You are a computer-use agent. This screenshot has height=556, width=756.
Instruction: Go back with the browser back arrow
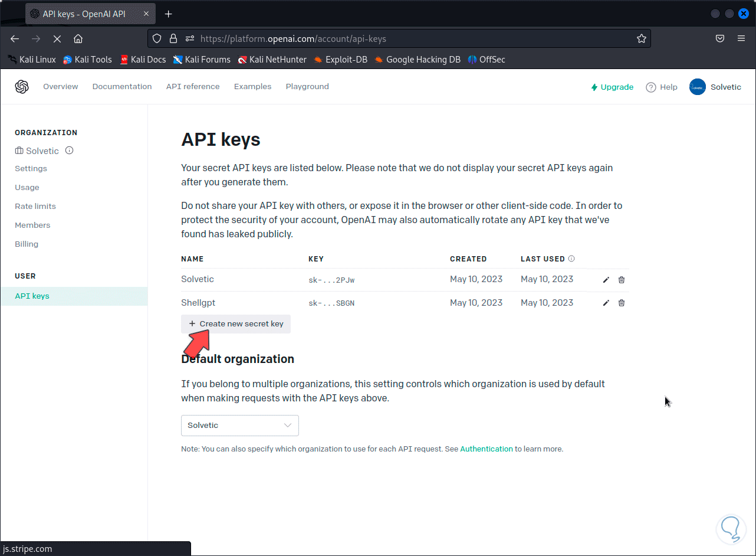(15, 38)
